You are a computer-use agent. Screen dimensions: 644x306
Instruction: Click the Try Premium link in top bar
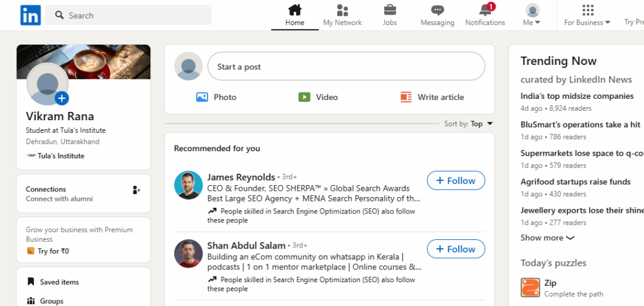click(634, 22)
